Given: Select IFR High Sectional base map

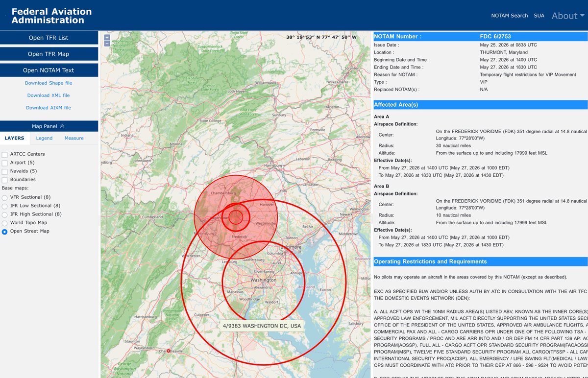Looking at the screenshot, I should tap(4, 214).
